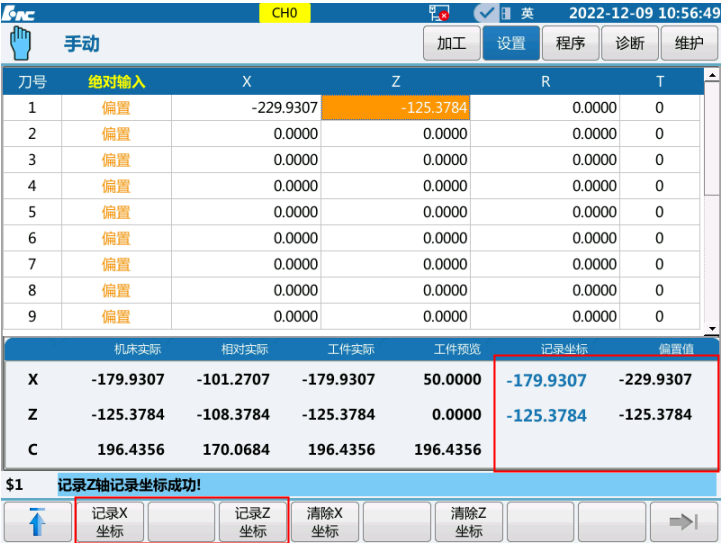The width and height of the screenshot is (721, 543).
Task: Click the 偏置 label in row 3
Action: (x=116, y=160)
